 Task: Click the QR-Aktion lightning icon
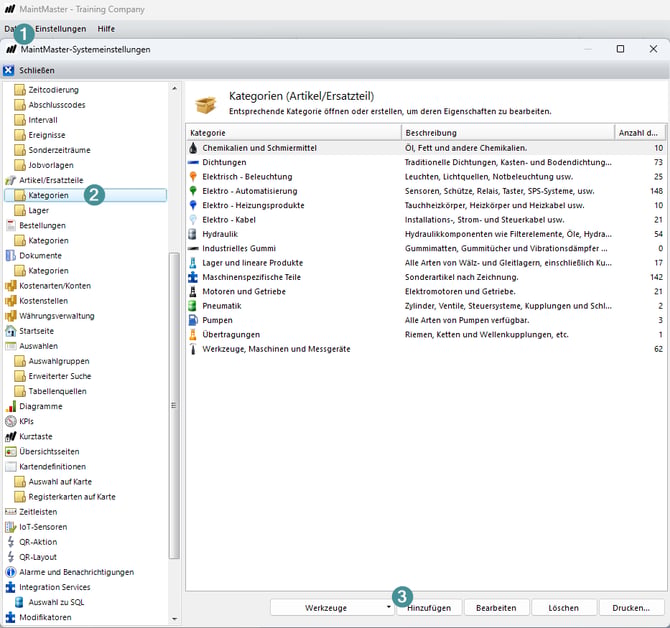coord(11,542)
